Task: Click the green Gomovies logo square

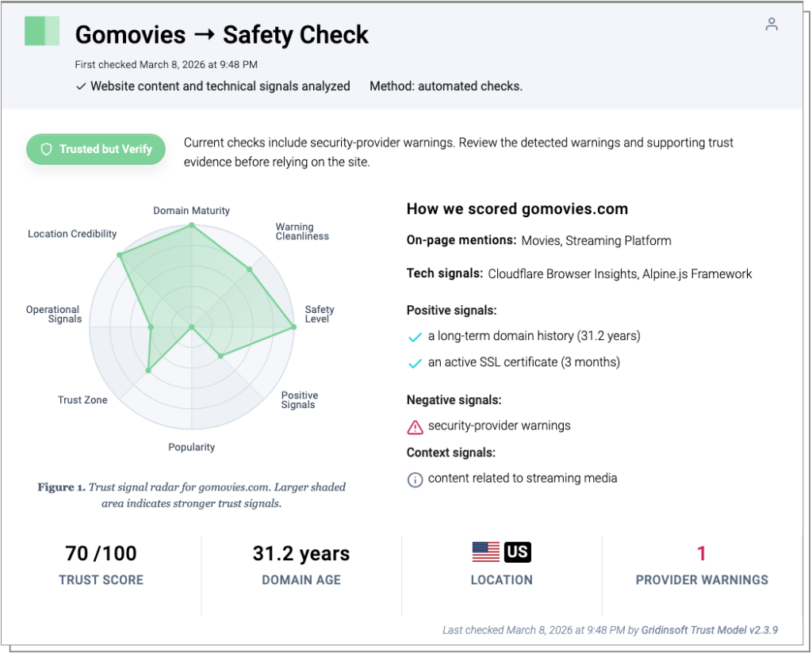Action: point(42,31)
